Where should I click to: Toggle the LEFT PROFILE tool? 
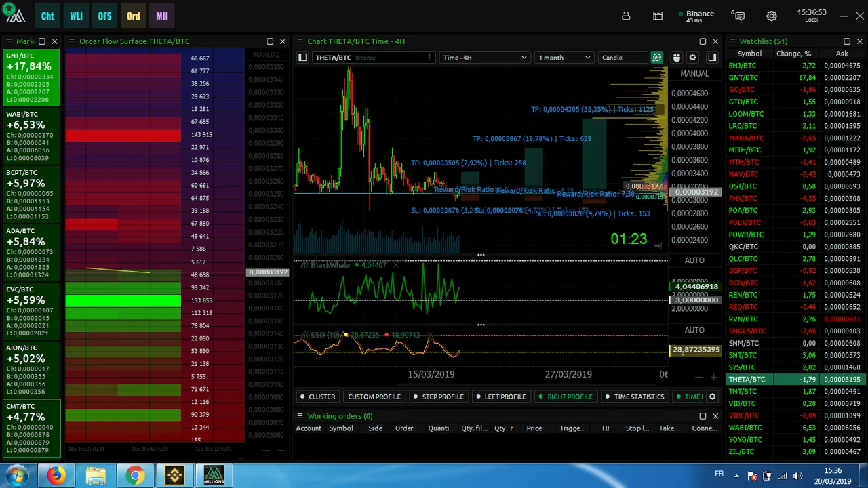point(500,396)
